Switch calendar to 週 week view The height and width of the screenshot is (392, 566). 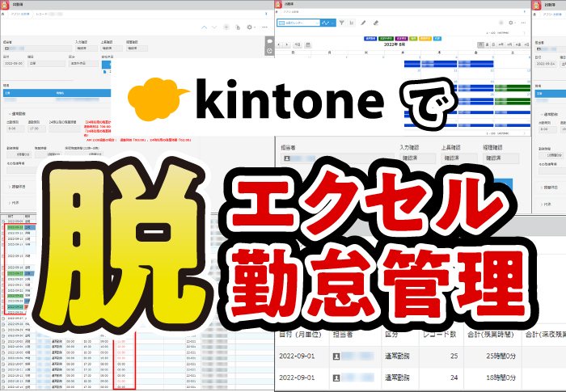(x=487, y=44)
